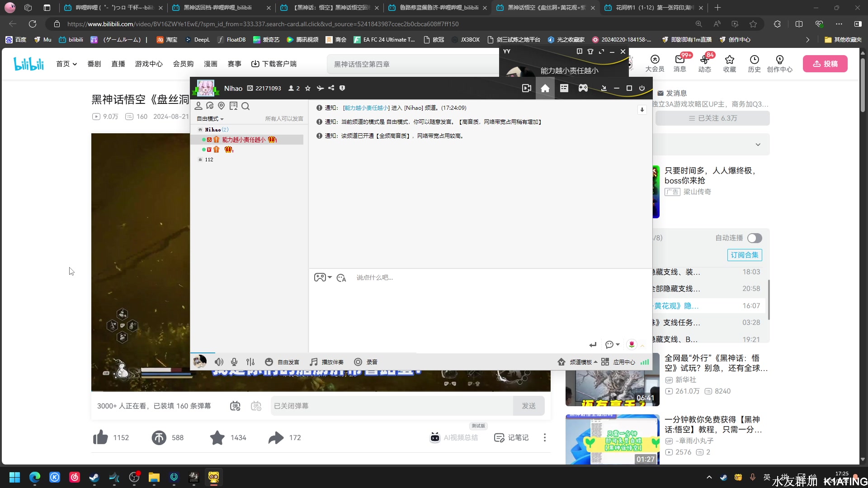Image resolution: width=868 pixels, height=488 pixels.
Task: Open danmaku settings icon below player
Action: tap(256, 406)
